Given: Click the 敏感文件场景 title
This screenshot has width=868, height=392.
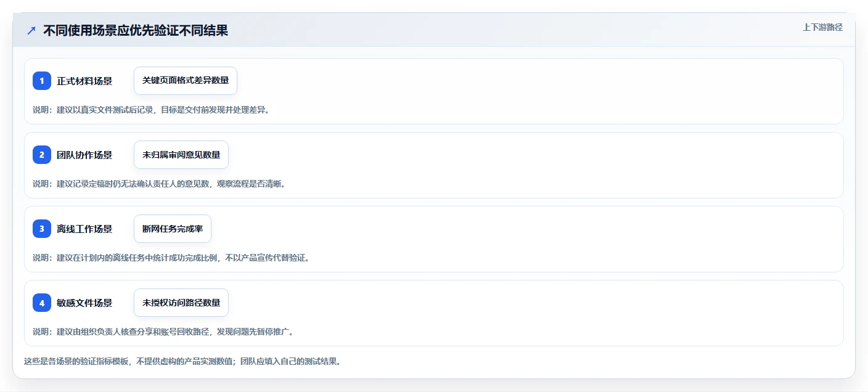Looking at the screenshot, I should [84, 303].
